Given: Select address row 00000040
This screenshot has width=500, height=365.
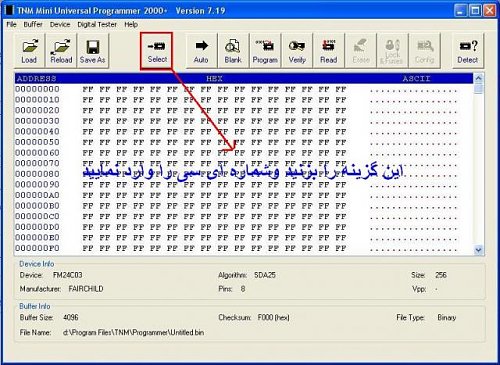Looking at the screenshot, I should coord(37,132).
